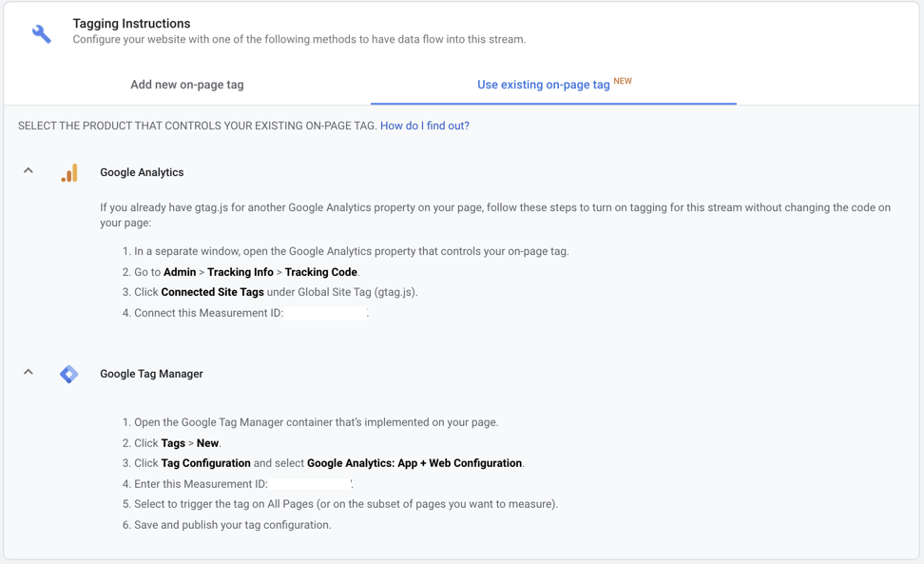The image size is (924, 564).
Task: Click the Measurement ID value under Tag Manager
Action: pyautogui.click(x=311, y=484)
